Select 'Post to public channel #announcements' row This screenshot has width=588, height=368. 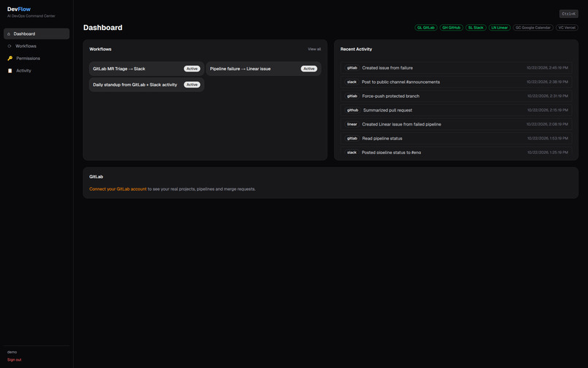tap(456, 82)
